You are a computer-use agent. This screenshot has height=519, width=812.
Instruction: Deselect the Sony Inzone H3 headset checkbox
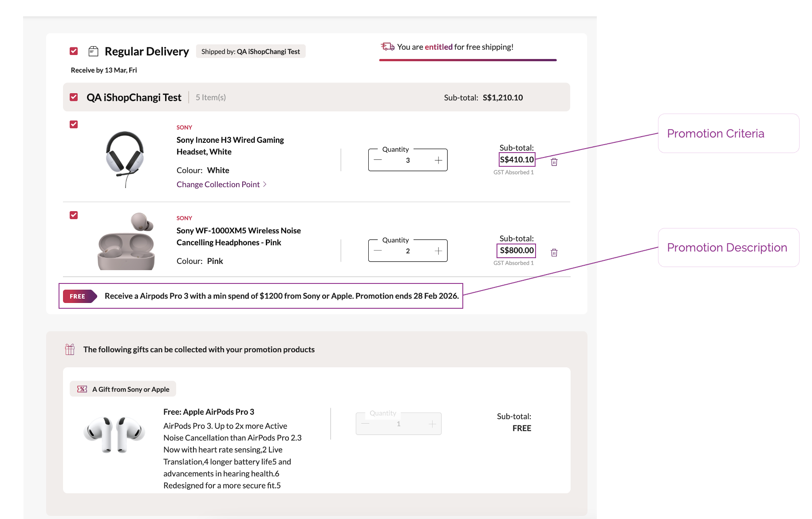pos(74,125)
